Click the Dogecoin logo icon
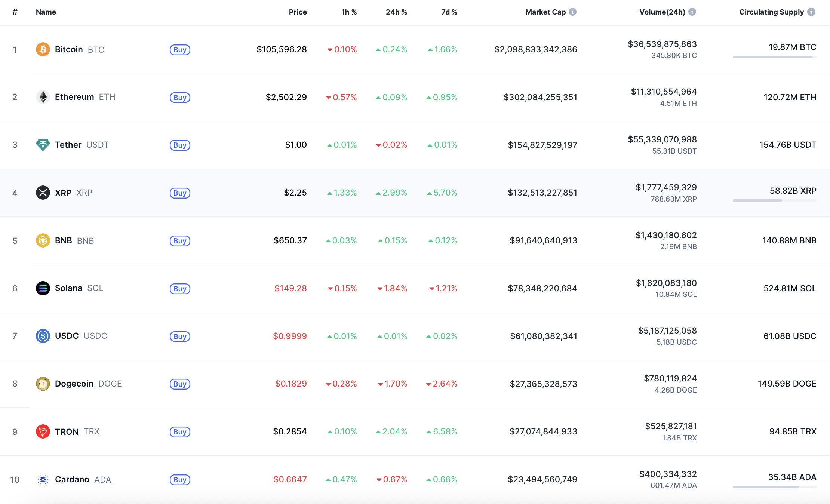The image size is (830, 504). click(43, 384)
